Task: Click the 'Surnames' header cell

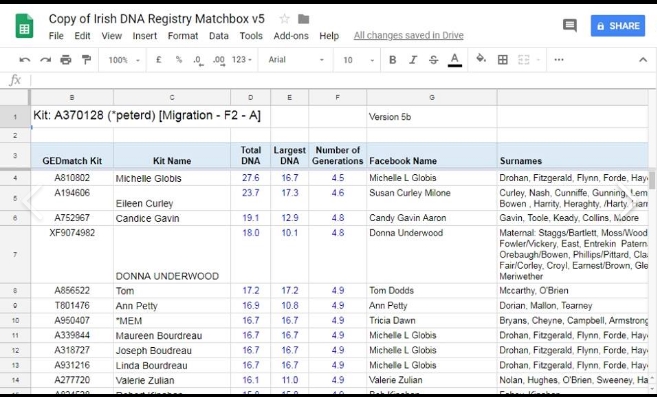Action: (572, 156)
